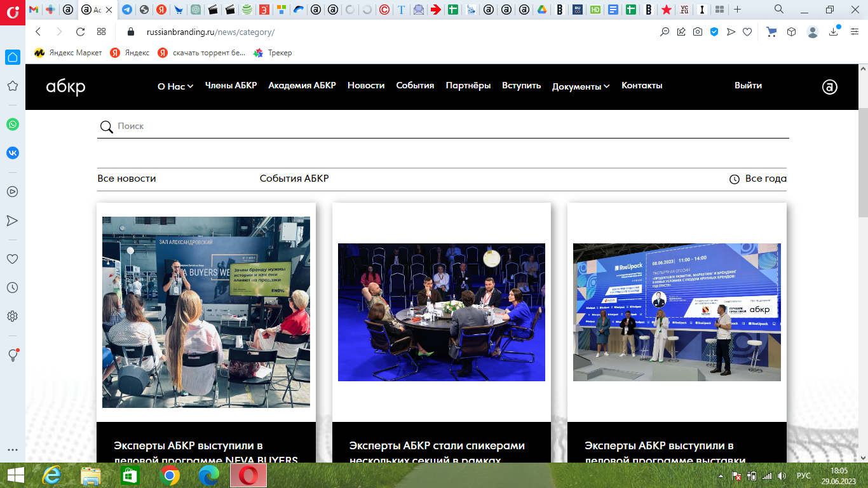Open the Контакты page link
868x488 pixels.
[642, 85]
